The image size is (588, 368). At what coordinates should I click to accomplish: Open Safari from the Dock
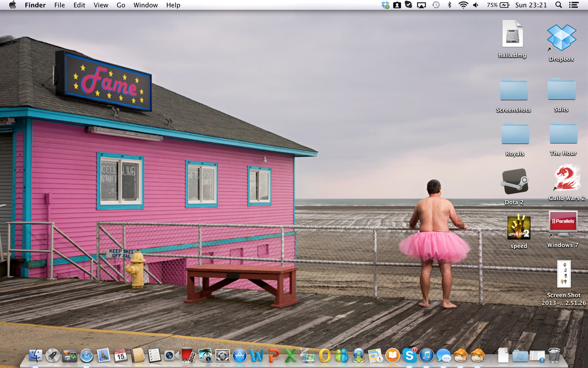pos(86,355)
